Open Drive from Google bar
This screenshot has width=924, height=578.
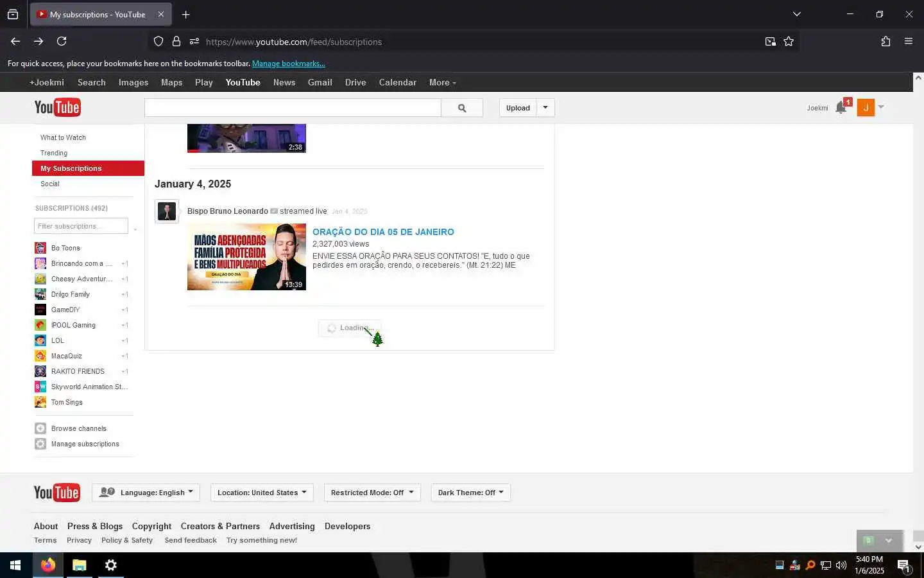pyautogui.click(x=355, y=82)
